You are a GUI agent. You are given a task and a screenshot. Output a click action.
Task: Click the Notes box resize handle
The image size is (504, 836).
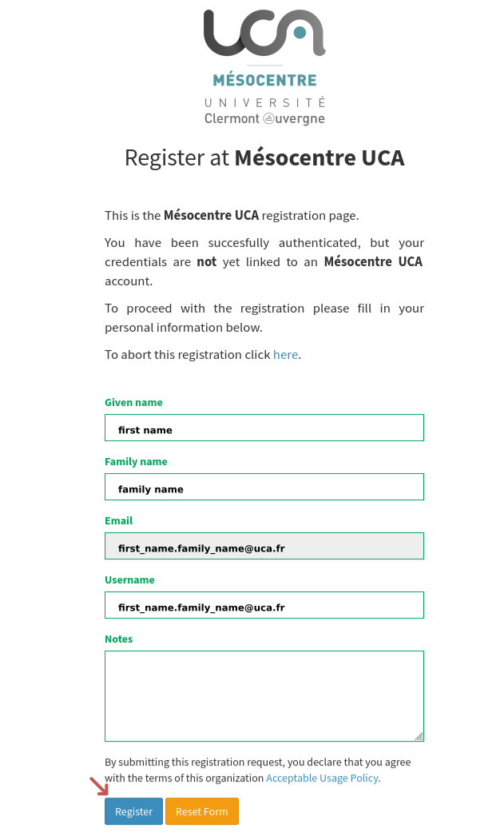(419, 736)
